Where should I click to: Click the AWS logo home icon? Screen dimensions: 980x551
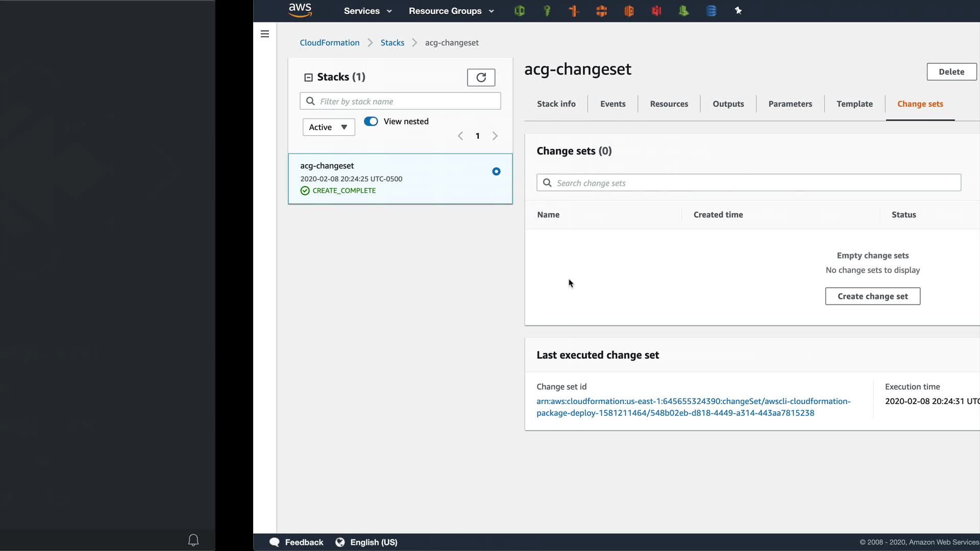300,10
